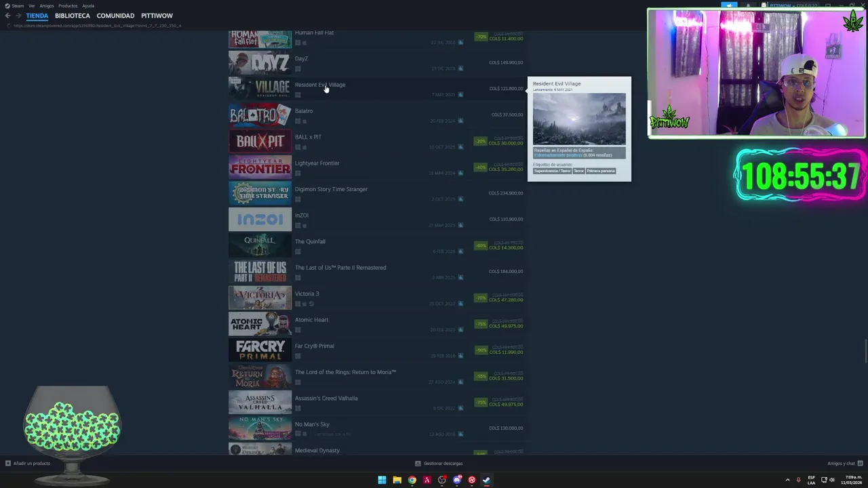
Task: Click the Supervivencia / Terror tag
Action: pos(552,171)
